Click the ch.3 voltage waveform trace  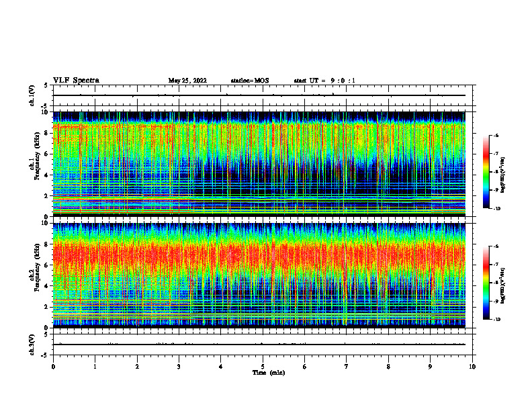259,345
